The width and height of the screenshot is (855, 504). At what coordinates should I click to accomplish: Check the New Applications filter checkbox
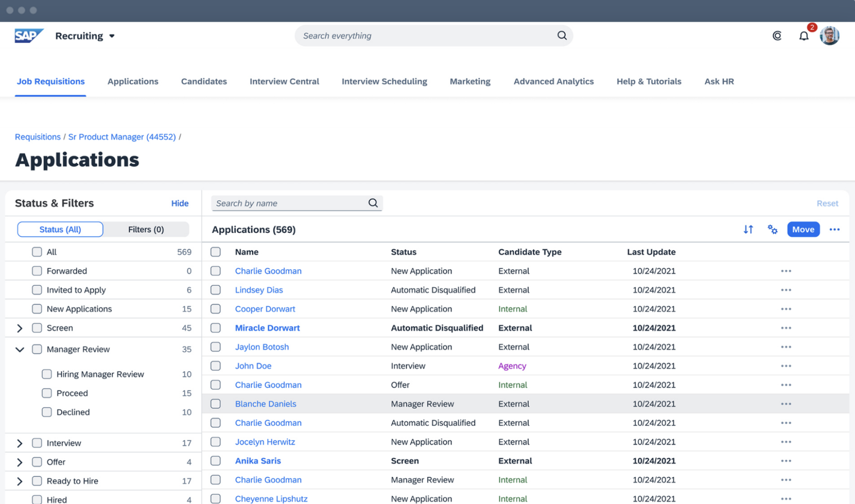pyautogui.click(x=37, y=309)
